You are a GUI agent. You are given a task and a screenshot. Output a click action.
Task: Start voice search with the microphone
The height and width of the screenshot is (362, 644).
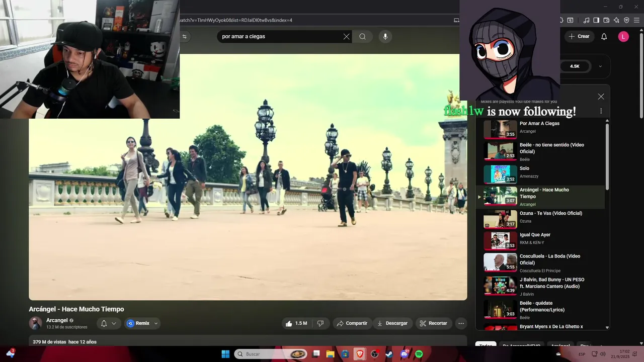(385, 36)
